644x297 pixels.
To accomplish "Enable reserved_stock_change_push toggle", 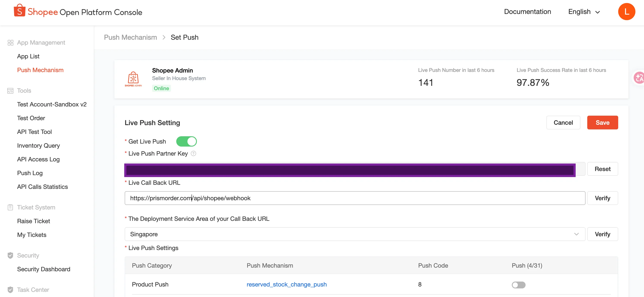I will [x=518, y=285].
